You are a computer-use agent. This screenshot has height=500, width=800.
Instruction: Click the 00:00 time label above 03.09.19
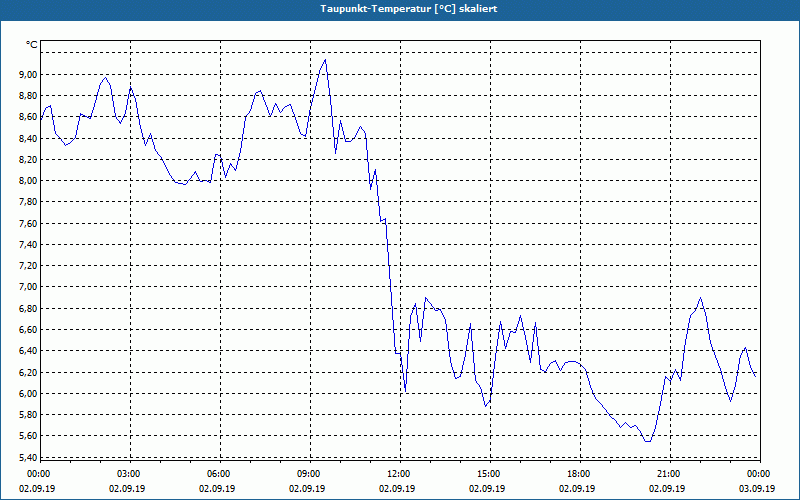(759, 474)
